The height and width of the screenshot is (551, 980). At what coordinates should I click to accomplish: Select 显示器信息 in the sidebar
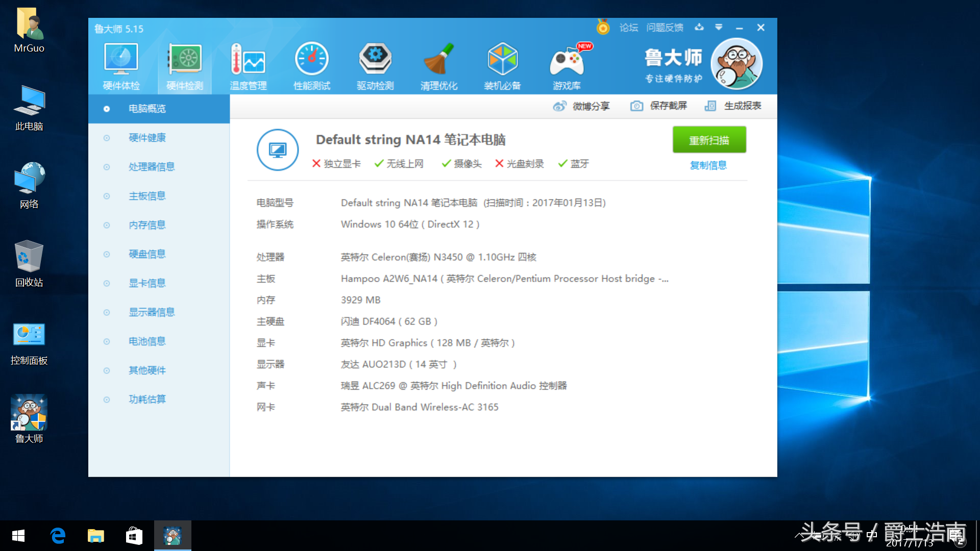[x=159, y=312]
